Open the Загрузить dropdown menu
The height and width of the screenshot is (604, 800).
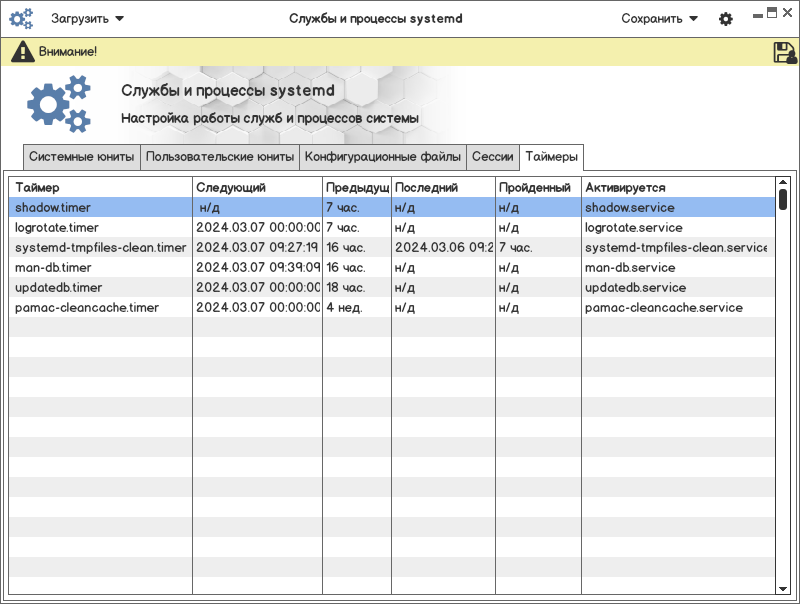point(88,18)
